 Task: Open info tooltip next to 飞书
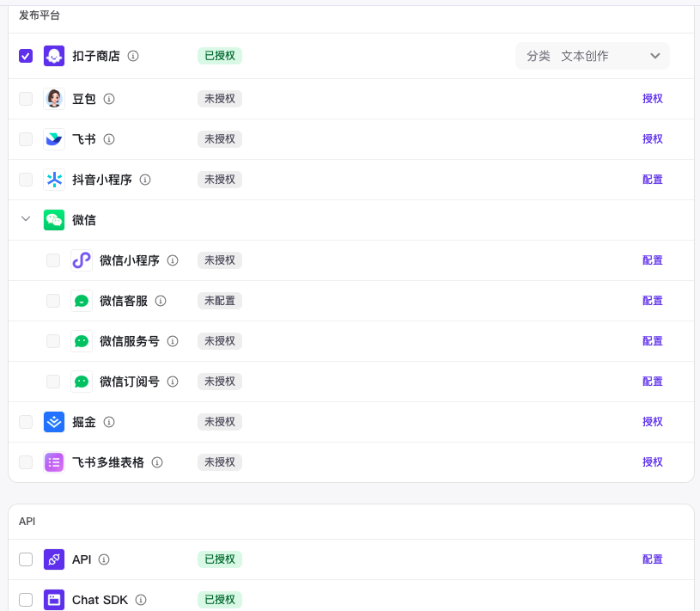coord(109,139)
